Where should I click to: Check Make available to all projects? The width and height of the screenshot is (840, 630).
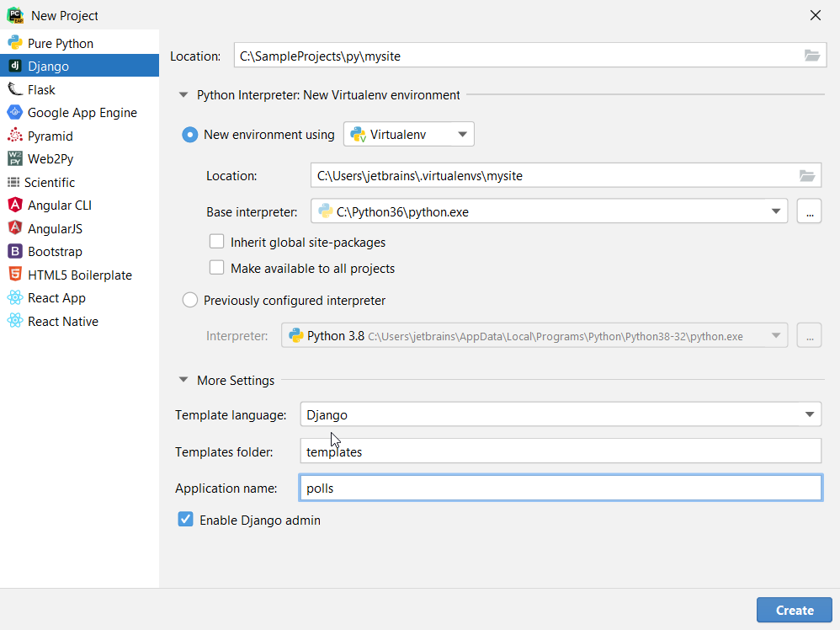pyautogui.click(x=216, y=268)
